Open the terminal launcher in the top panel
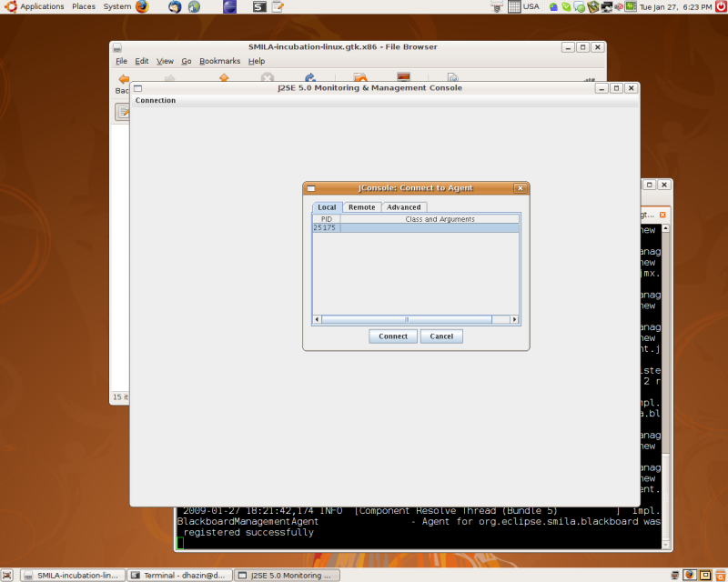This screenshot has width=728, height=582. (259, 6)
